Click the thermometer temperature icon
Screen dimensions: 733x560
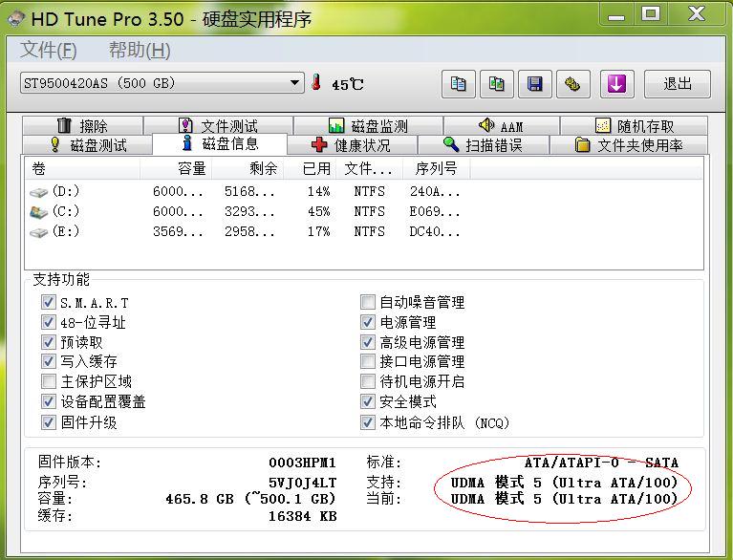[316, 82]
